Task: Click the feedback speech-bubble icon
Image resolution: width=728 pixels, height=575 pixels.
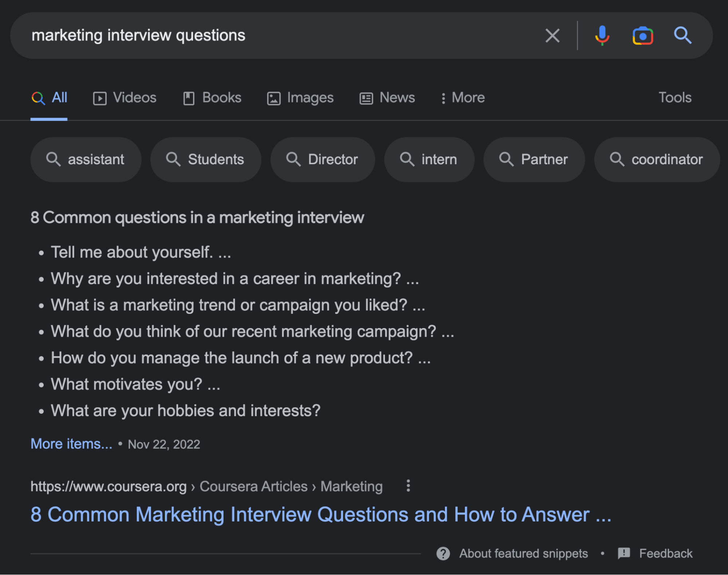Action: click(x=623, y=554)
